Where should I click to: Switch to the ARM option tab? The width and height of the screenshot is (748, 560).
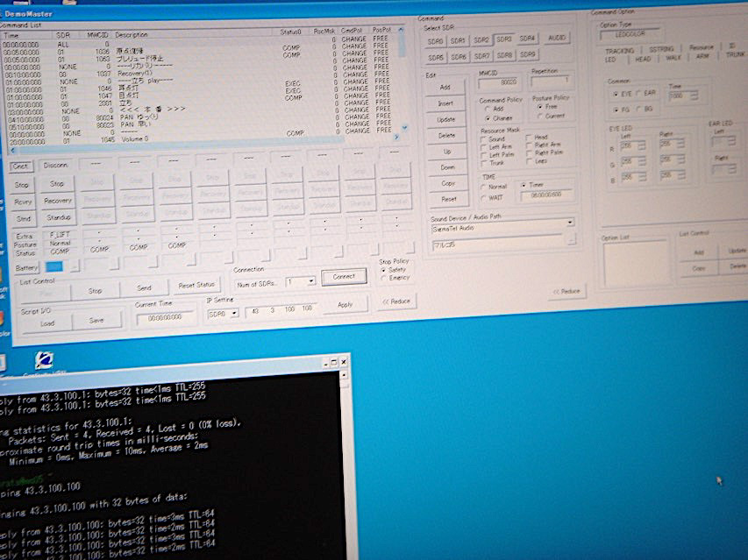point(702,56)
